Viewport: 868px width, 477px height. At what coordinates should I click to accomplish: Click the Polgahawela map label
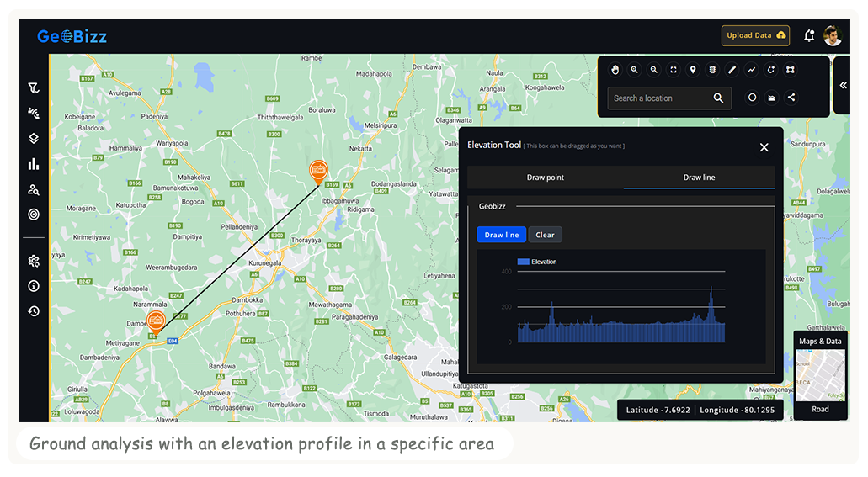(211, 393)
